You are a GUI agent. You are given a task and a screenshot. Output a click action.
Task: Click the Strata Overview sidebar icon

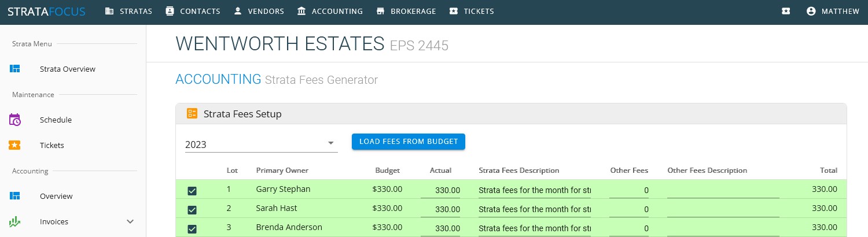coord(15,69)
